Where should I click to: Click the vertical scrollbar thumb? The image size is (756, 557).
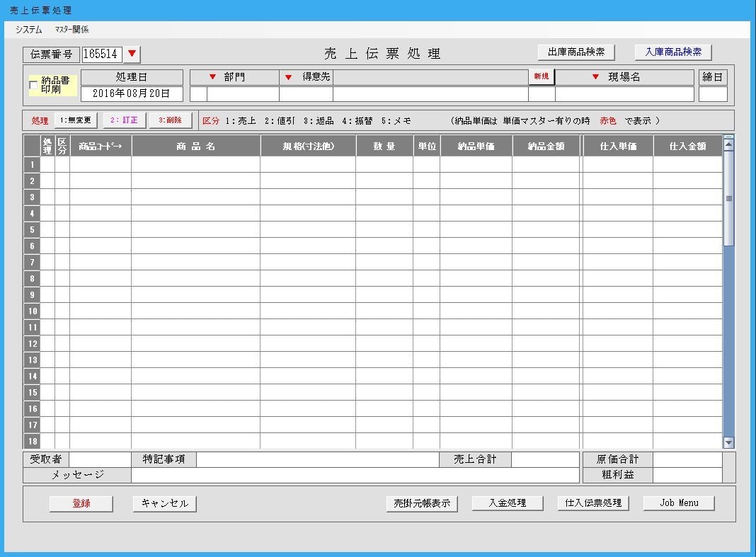(728, 198)
